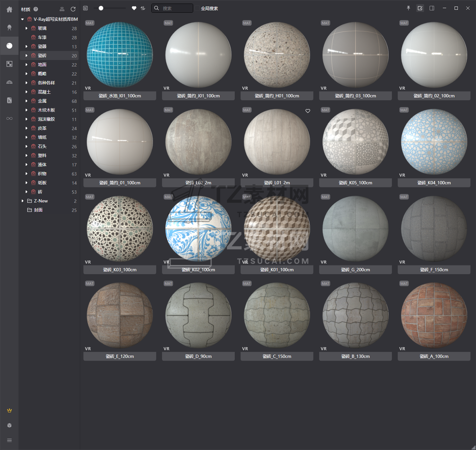Select the blue K04 patterned tile sphere
The image size is (476, 450).
434,142
